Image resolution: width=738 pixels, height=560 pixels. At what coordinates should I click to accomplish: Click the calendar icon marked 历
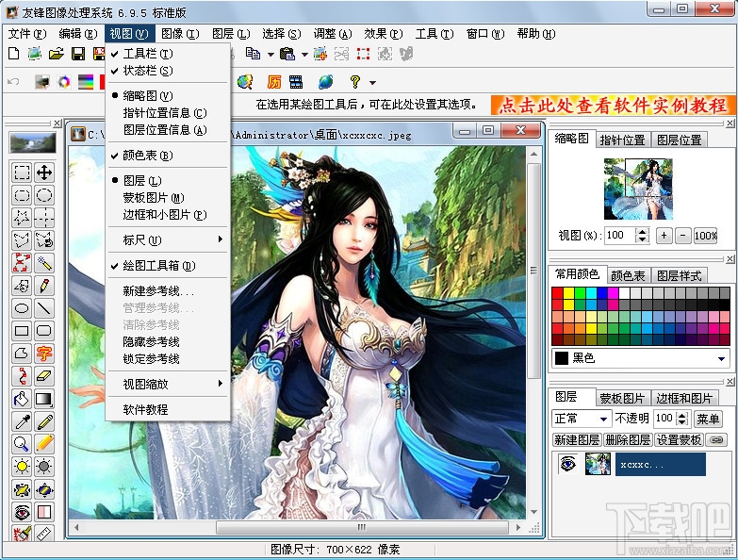pos(274,82)
